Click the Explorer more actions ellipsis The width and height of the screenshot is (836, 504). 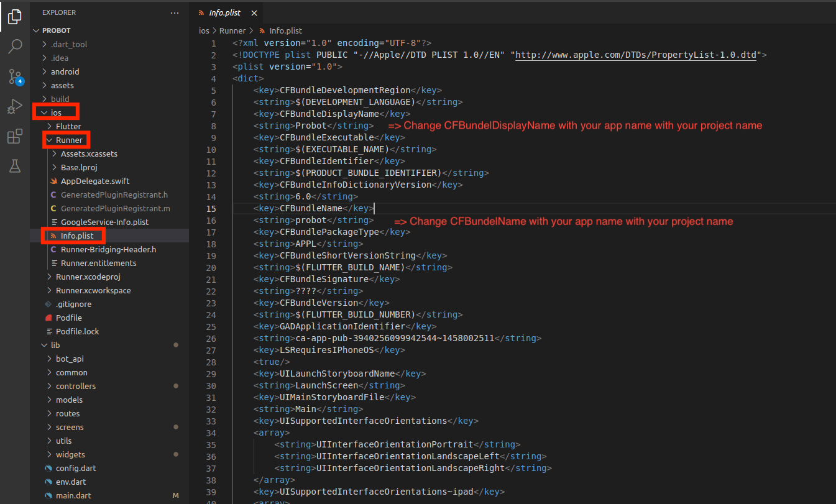click(x=175, y=12)
